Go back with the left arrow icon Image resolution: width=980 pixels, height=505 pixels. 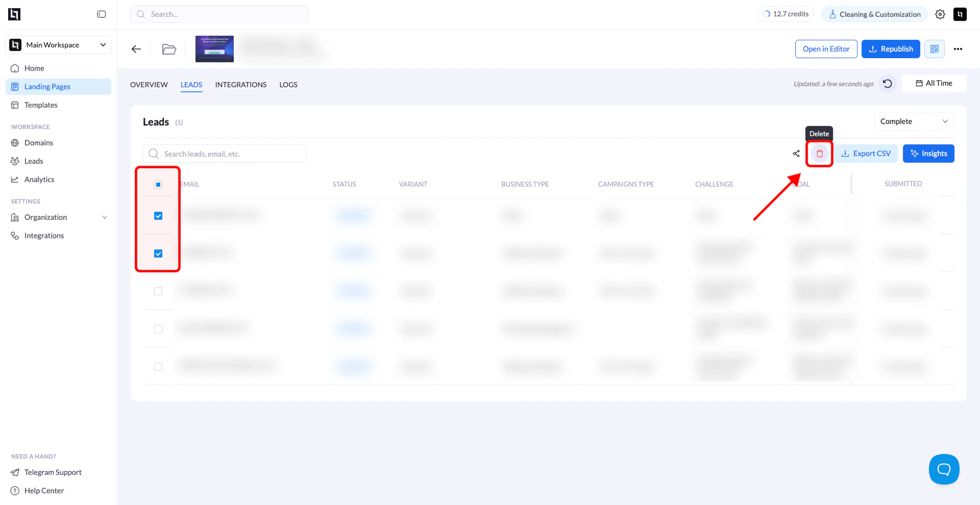[136, 49]
